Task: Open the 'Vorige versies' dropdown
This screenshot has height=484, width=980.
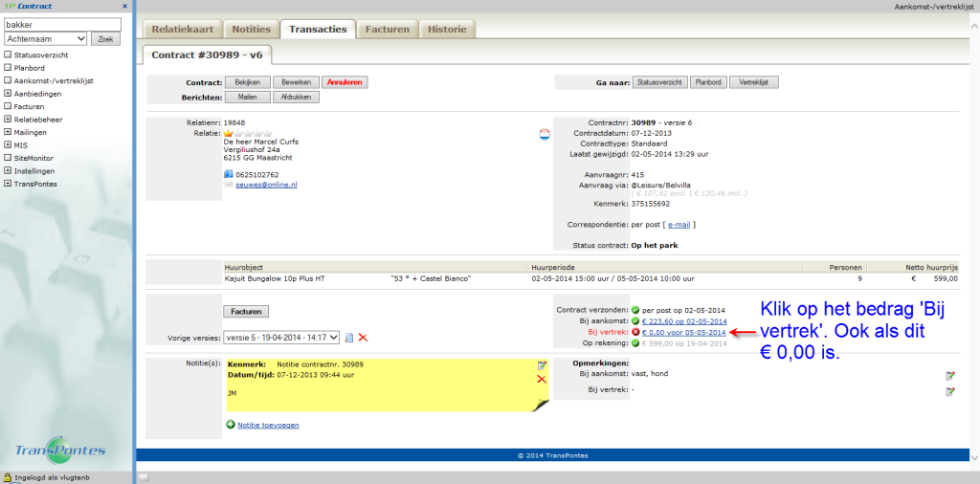Action: click(280, 337)
